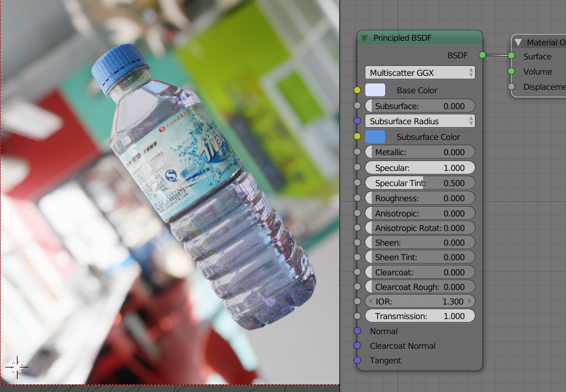Click the Sheen Tint input socket
Image resolution: width=566 pixels, height=392 pixels.
click(x=357, y=257)
